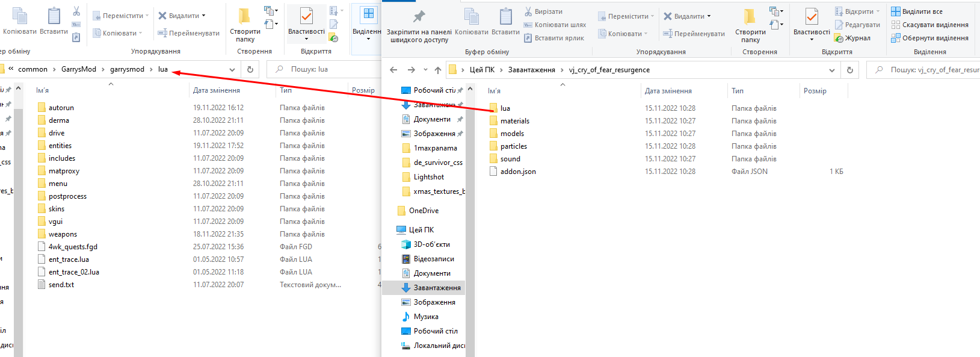This screenshot has height=357, width=980.
Task: Click the Cut (Вирізати) scissors button
Action: 543,11
